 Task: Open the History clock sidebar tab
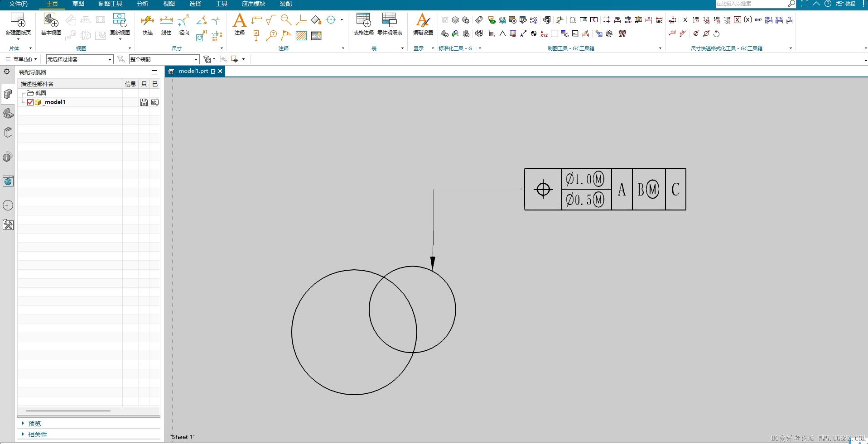(8, 205)
